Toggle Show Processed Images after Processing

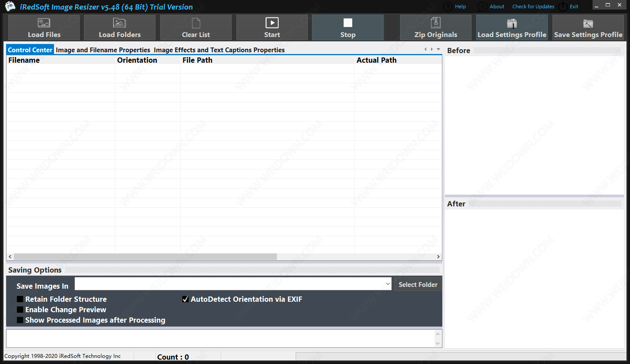click(20, 320)
